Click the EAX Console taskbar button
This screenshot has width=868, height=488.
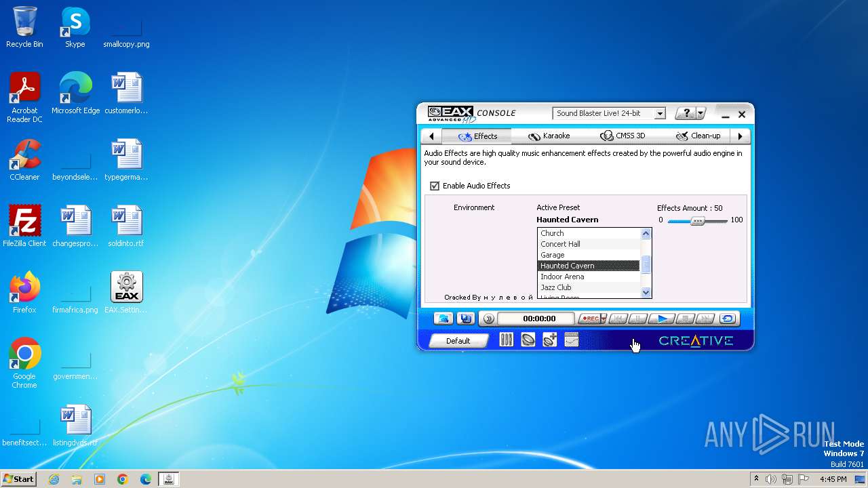169,479
